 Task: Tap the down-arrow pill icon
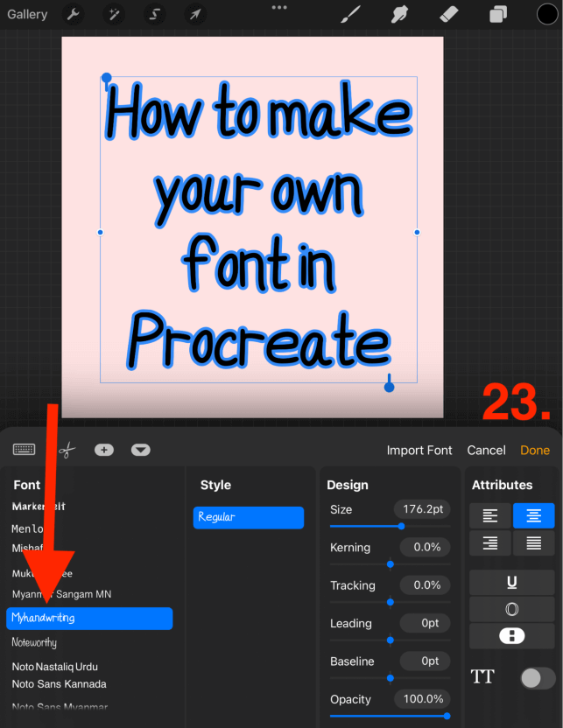141,450
